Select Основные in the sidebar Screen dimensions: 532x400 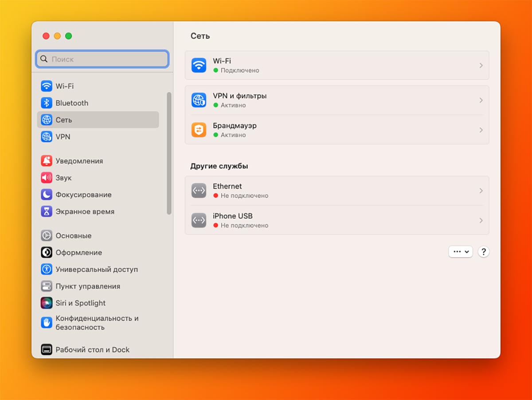coord(73,236)
